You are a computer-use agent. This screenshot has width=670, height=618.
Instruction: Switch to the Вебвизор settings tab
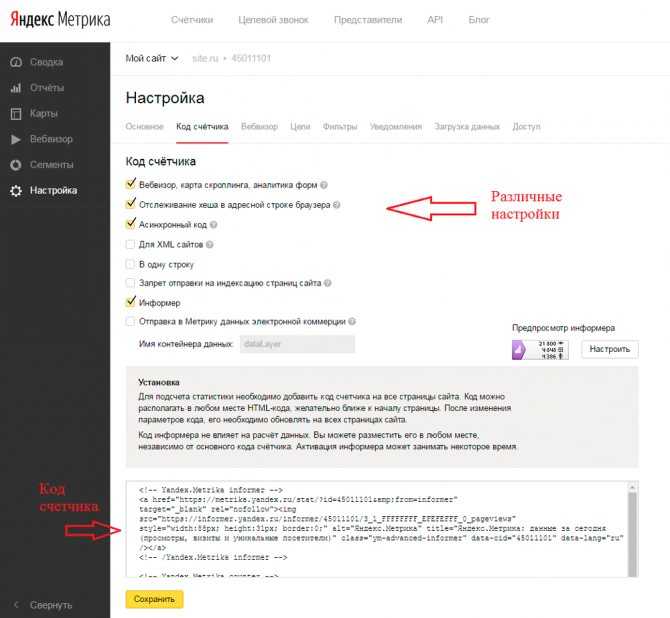click(259, 127)
